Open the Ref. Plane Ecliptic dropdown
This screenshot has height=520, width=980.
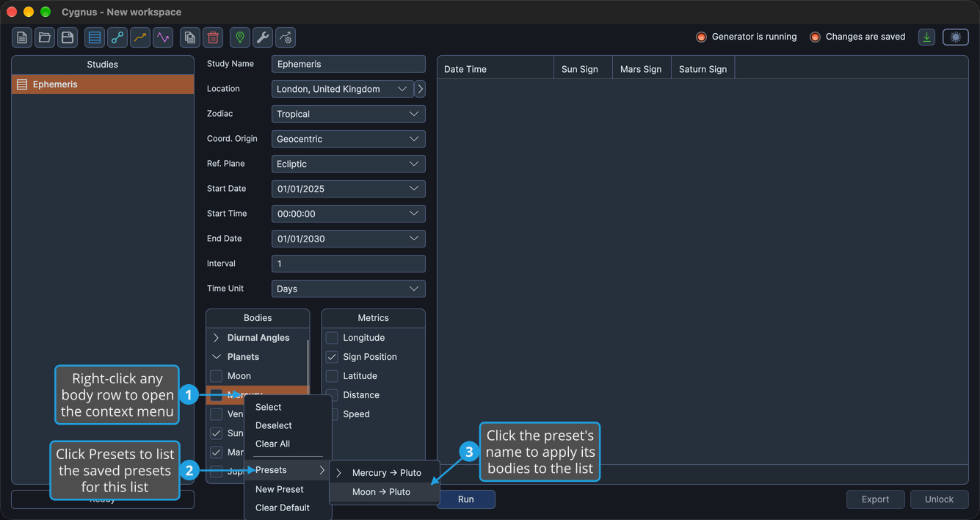tap(349, 164)
